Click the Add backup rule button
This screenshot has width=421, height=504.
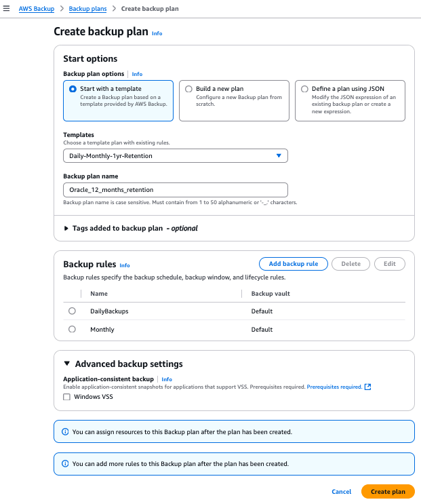pyautogui.click(x=293, y=263)
